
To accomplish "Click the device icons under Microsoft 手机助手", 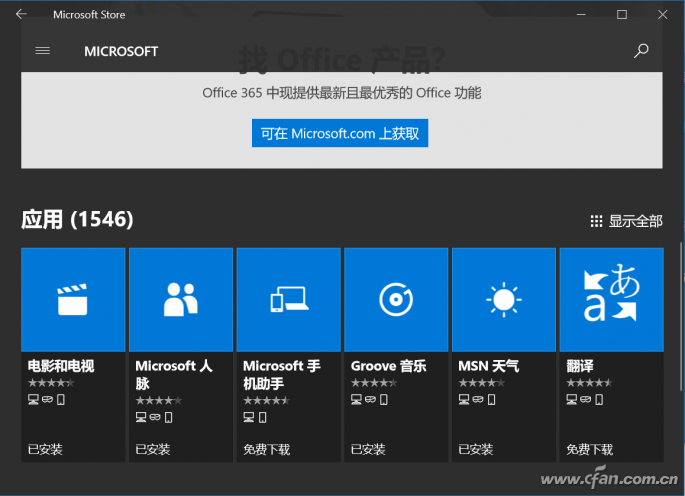I will tap(255, 417).
